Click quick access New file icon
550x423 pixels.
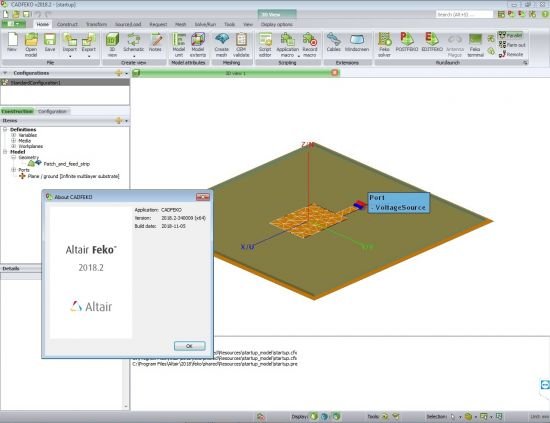pyautogui.click(x=6, y=14)
